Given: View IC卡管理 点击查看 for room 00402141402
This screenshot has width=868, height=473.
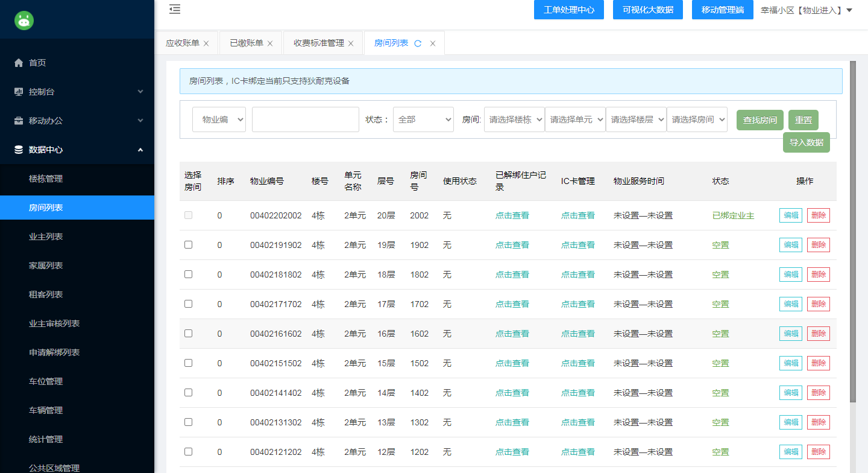Looking at the screenshot, I should click(578, 393).
